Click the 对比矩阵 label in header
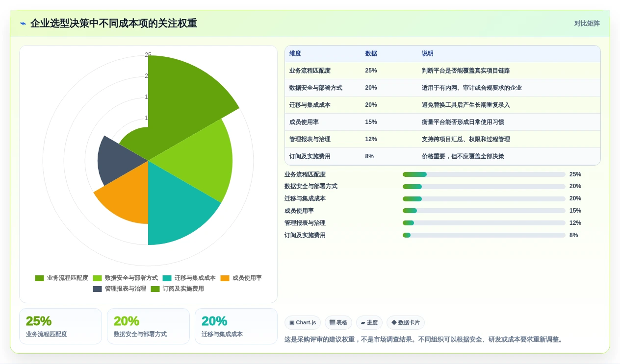Viewport: 620px width, 364px height. 587,24
